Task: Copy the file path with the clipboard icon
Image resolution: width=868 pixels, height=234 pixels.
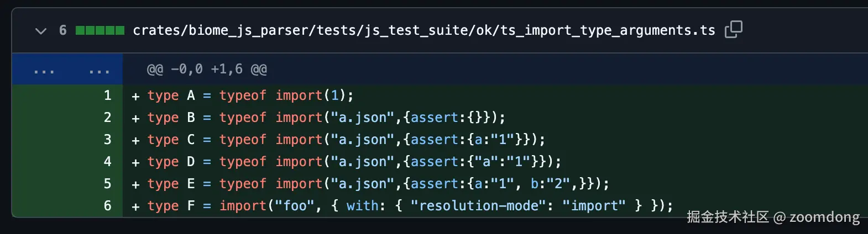Action: coord(733,29)
